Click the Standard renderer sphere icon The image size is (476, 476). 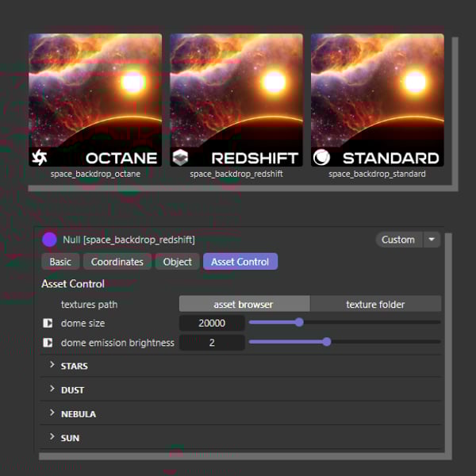click(321, 157)
